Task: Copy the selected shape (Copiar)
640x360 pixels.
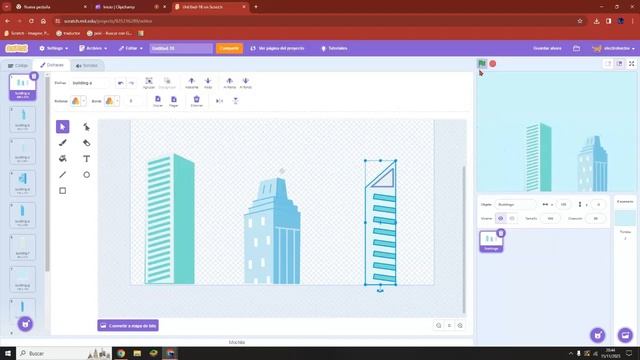Action: click(158, 101)
